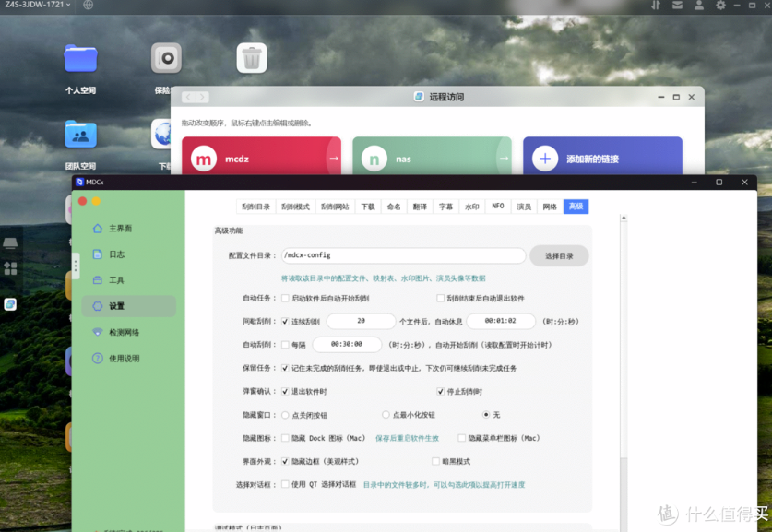Image resolution: width=772 pixels, height=532 pixels.
Task: Open the 网络 settings tab
Action: (x=550, y=207)
